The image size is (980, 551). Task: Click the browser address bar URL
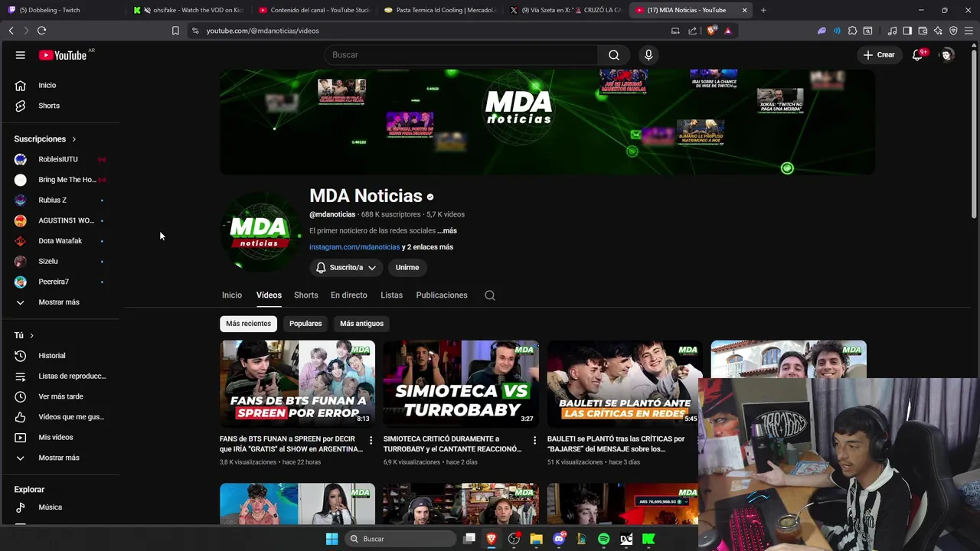click(x=263, y=31)
